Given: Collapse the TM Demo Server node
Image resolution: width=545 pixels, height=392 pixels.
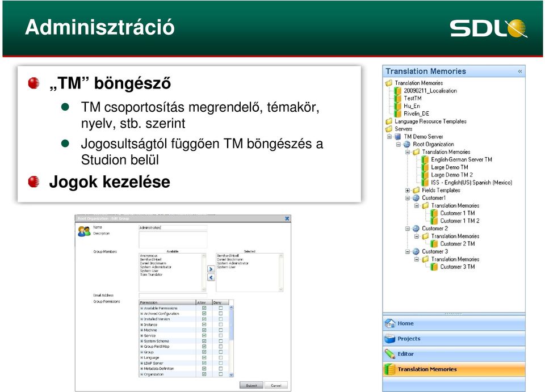Looking at the screenshot, I should tap(389, 137).
